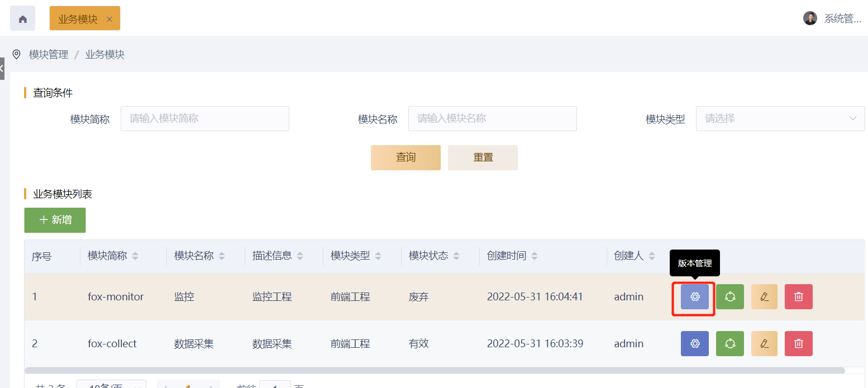Delete the fox-collect module
868x388 pixels.
coord(798,344)
